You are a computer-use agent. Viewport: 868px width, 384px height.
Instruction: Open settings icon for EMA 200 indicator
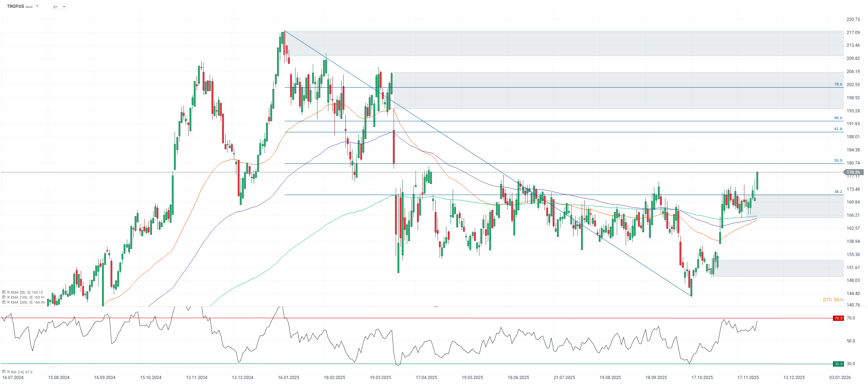tap(4, 302)
